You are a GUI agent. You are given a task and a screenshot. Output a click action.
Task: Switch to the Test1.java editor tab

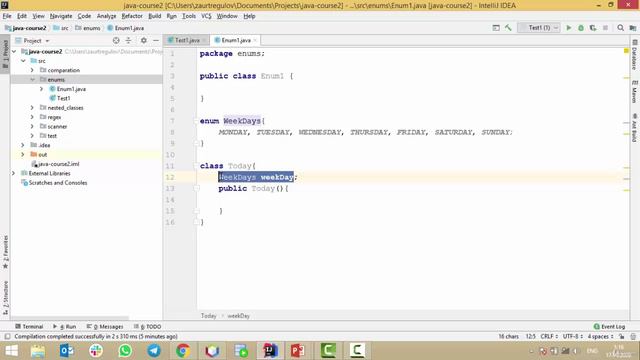[187, 40]
